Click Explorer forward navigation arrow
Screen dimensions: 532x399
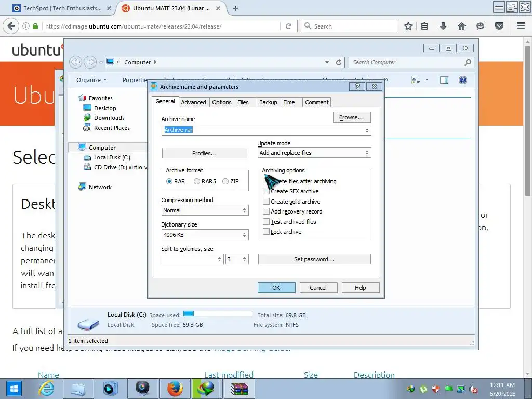pos(90,62)
